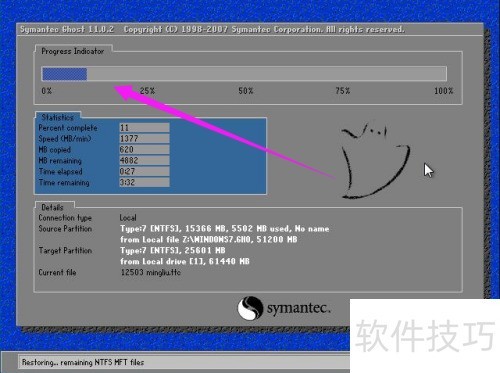Screen dimensions: 500x373
Task: Click the Time elapsed value 0:27
Action: click(x=144, y=172)
